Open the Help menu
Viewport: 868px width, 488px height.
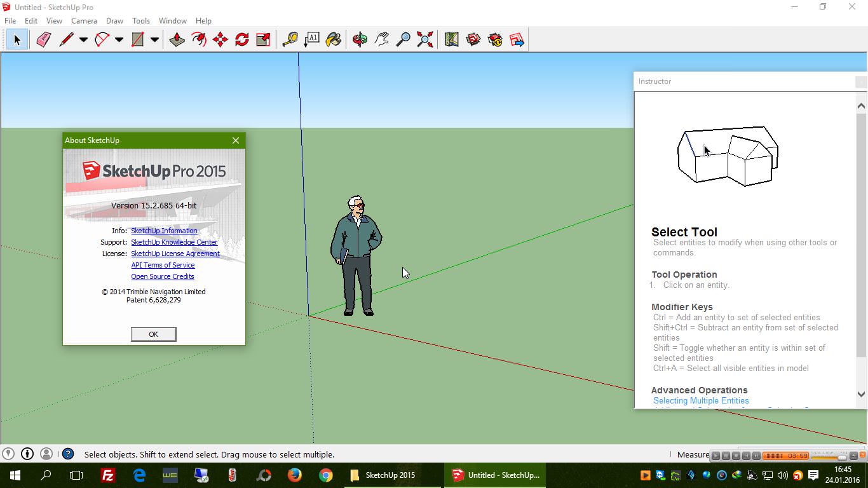click(x=203, y=21)
